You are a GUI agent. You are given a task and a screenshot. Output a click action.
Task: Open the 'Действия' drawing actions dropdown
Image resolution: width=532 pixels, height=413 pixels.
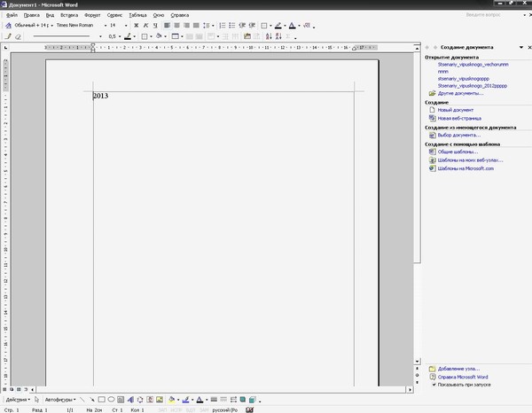tap(18, 400)
